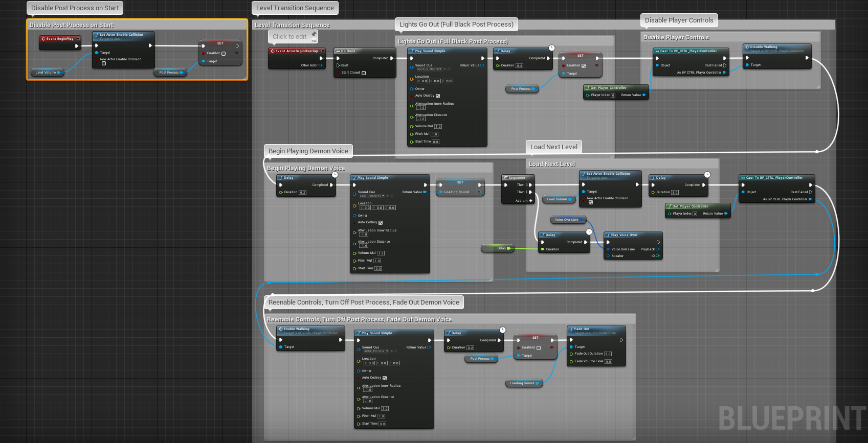Image resolution: width=868 pixels, height=443 pixels.
Task: Click the 'Click to edit' comment bubble text
Action: coord(290,37)
